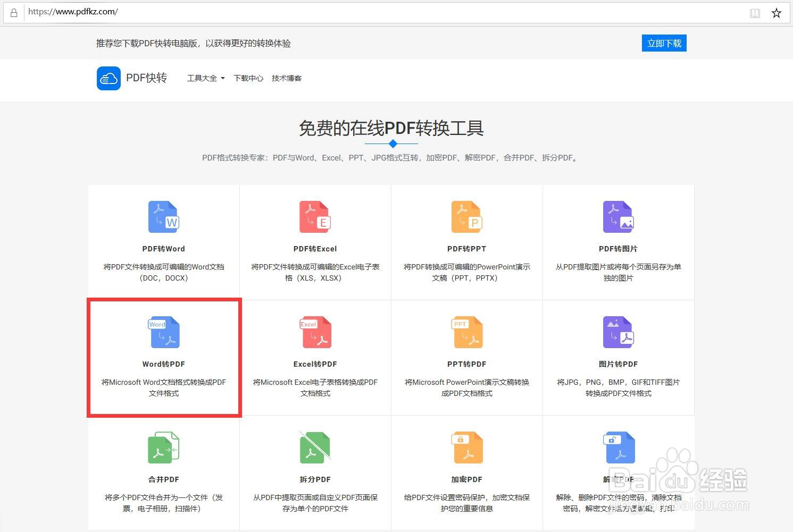Click the PDF快转 cloud logo

108,78
